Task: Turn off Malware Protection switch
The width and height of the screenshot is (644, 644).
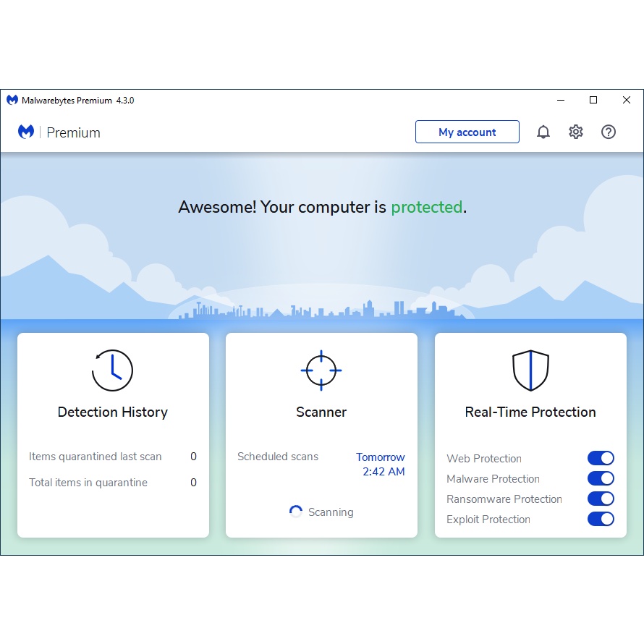Action: click(x=600, y=478)
